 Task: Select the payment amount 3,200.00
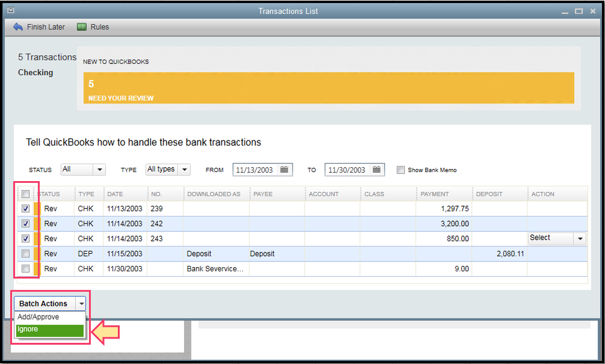click(x=455, y=223)
